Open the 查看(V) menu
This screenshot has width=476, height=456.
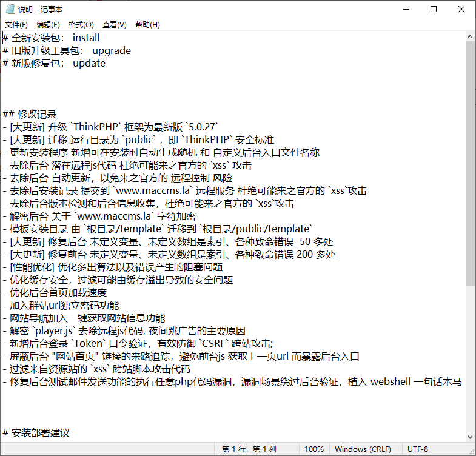coord(114,25)
